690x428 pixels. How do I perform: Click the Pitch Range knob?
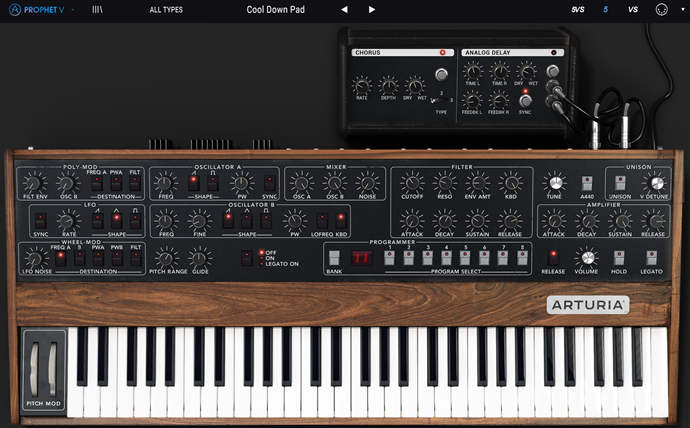pyautogui.click(x=166, y=258)
